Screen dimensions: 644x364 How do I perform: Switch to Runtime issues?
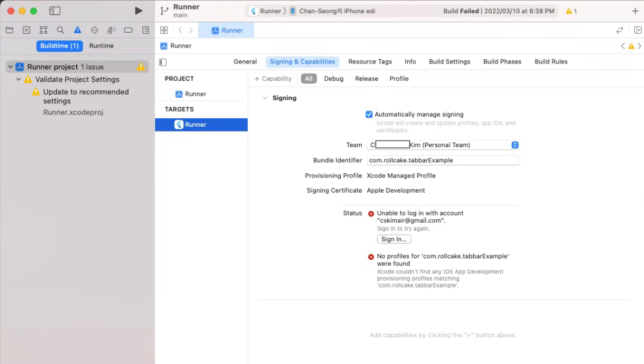tap(101, 46)
